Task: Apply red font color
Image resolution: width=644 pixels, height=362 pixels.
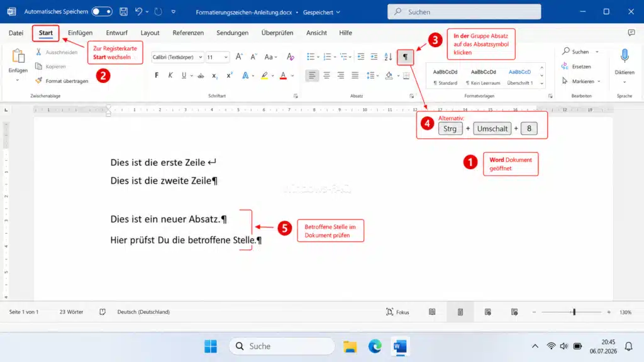Action: point(283,75)
